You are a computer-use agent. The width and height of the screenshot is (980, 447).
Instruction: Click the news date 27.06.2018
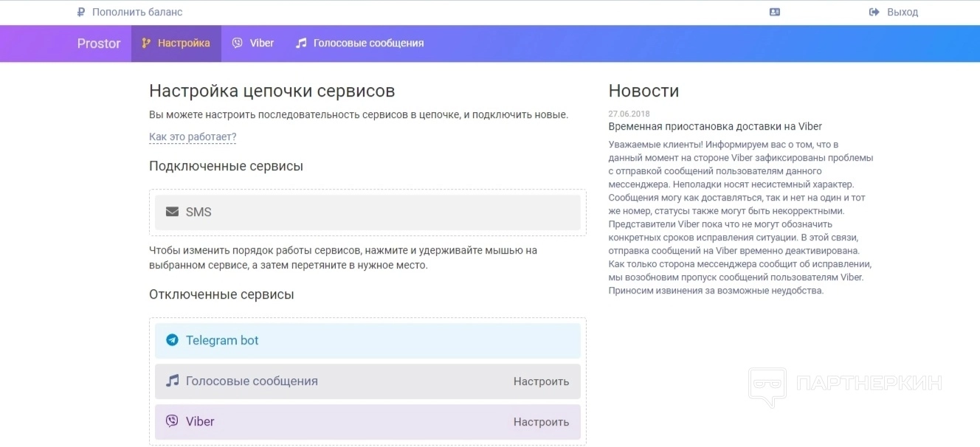pos(629,114)
